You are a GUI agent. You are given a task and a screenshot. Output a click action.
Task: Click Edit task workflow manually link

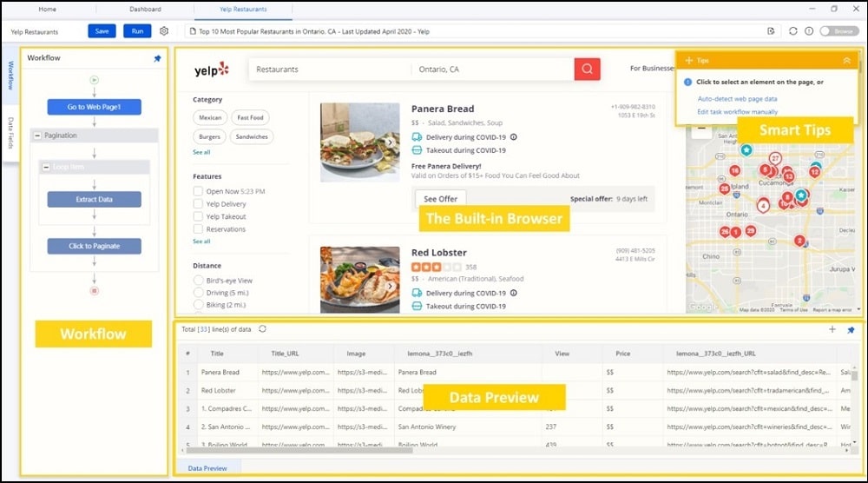click(737, 112)
